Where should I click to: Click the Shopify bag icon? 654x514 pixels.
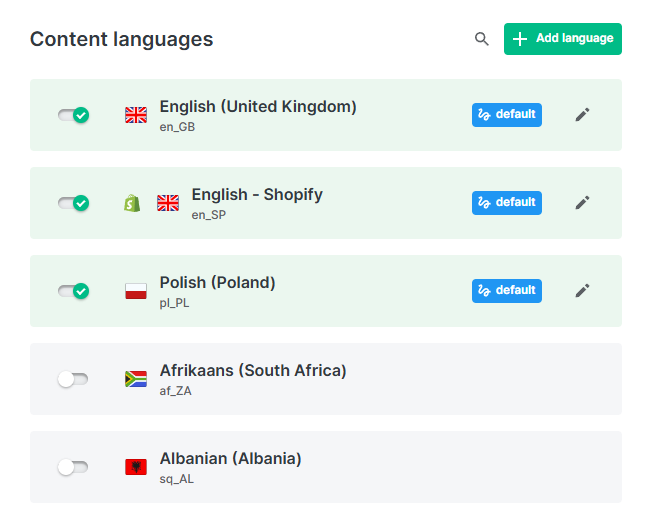(x=132, y=203)
